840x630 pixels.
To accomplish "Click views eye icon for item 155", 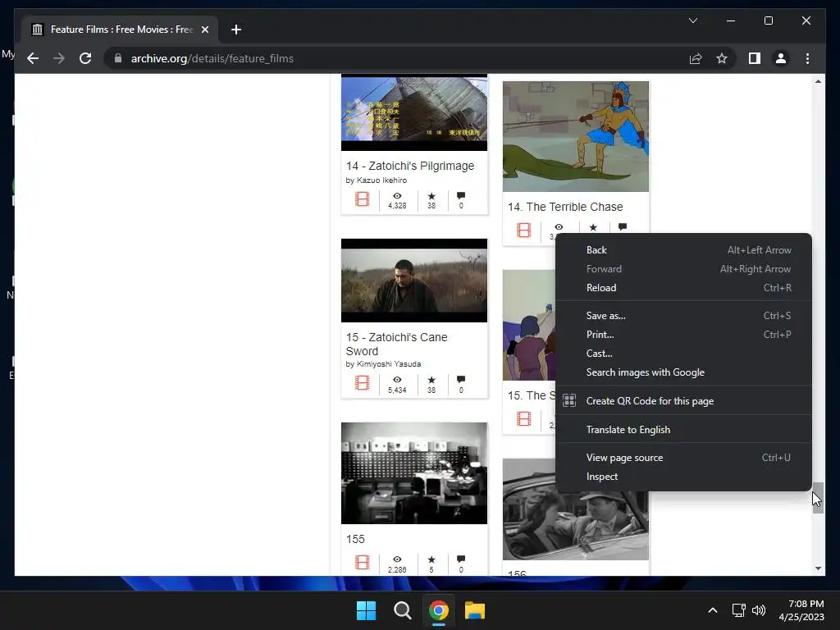I will click(x=397, y=559).
